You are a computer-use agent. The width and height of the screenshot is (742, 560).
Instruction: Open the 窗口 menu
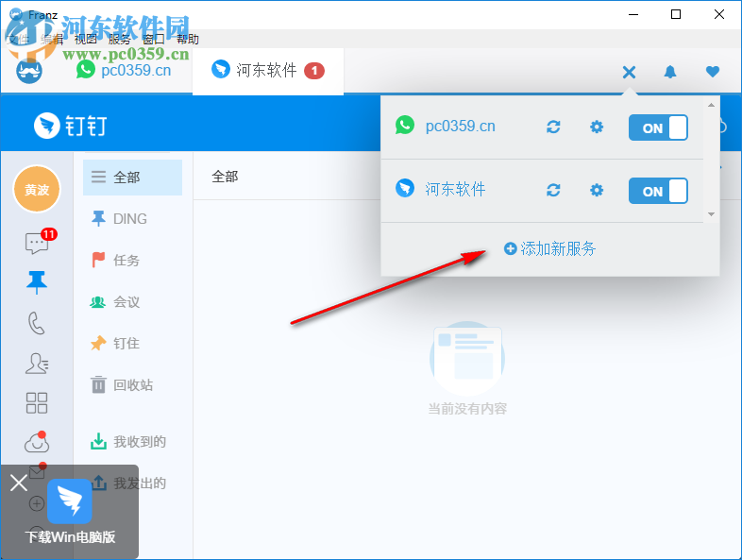[153, 40]
